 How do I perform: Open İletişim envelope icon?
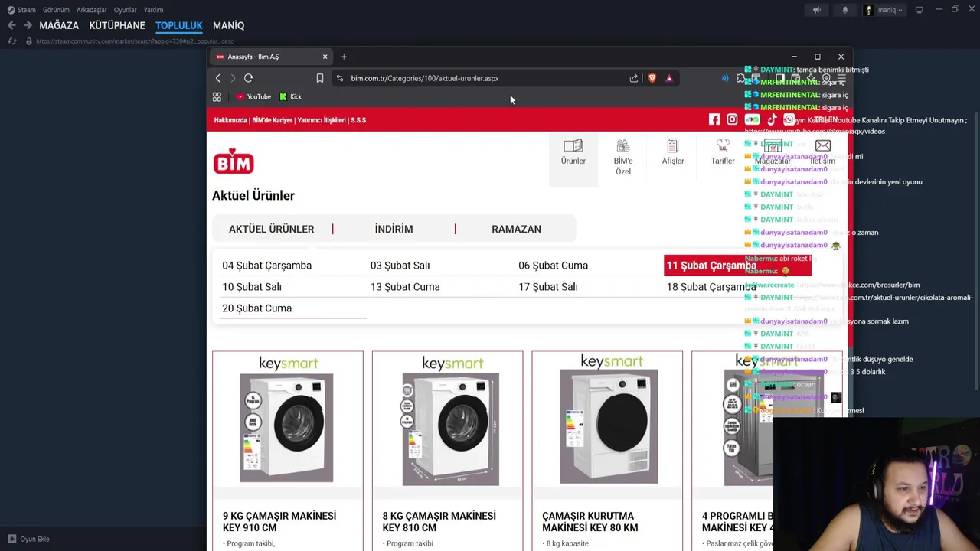tap(823, 145)
